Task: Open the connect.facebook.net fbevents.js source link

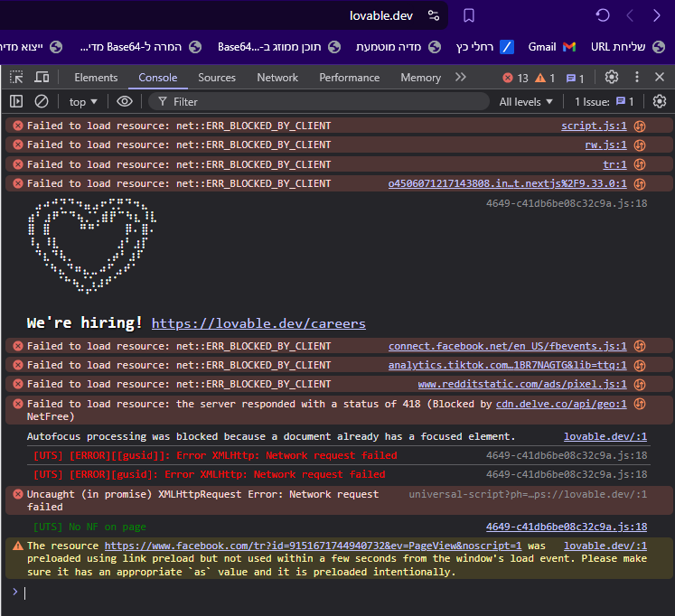Action: (507, 346)
